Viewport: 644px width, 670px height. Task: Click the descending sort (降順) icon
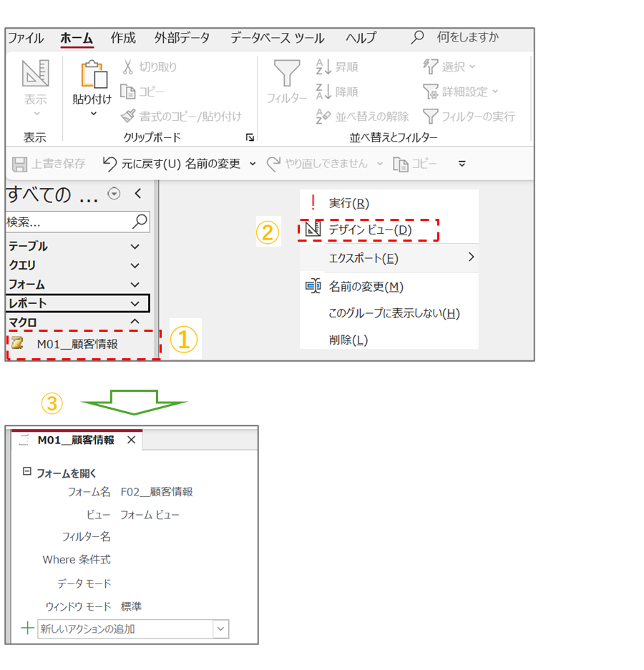tap(323, 92)
